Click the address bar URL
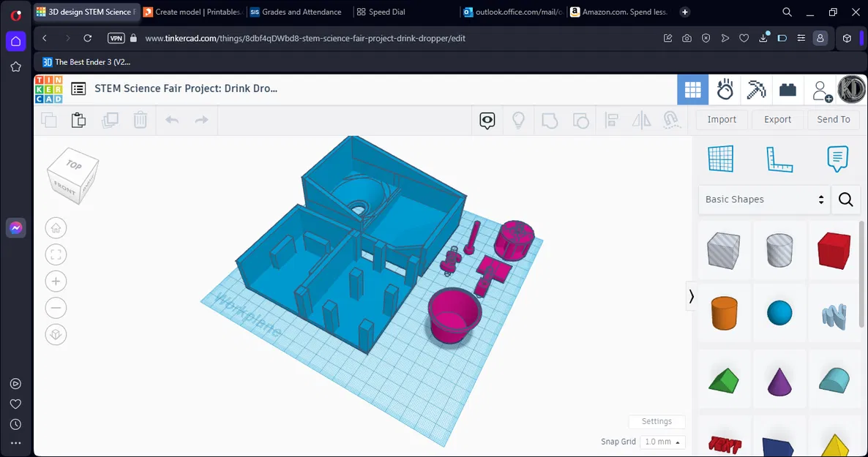 pos(305,38)
